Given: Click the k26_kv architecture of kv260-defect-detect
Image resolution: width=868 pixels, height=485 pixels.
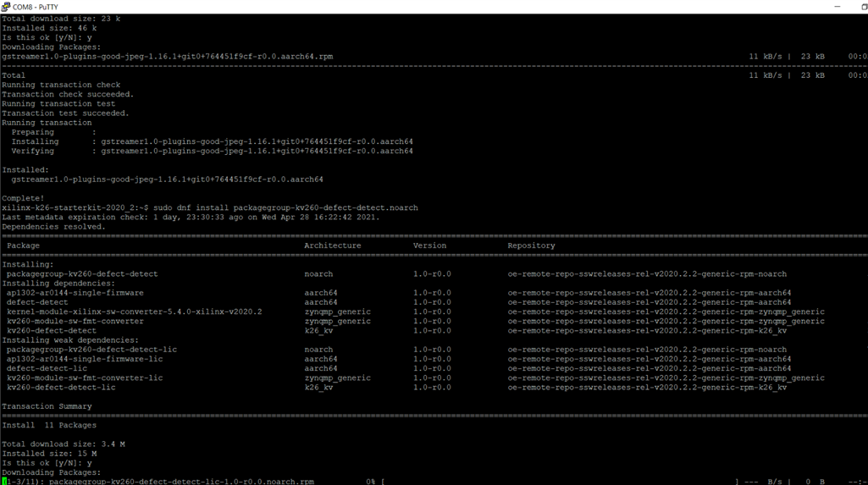Looking at the screenshot, I should point(319,331).
